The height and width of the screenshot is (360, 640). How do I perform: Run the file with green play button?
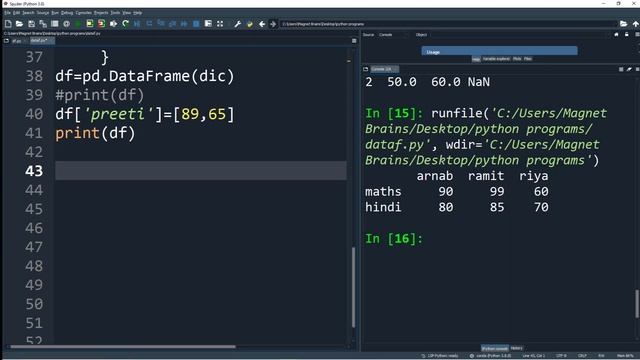(78, 24)
